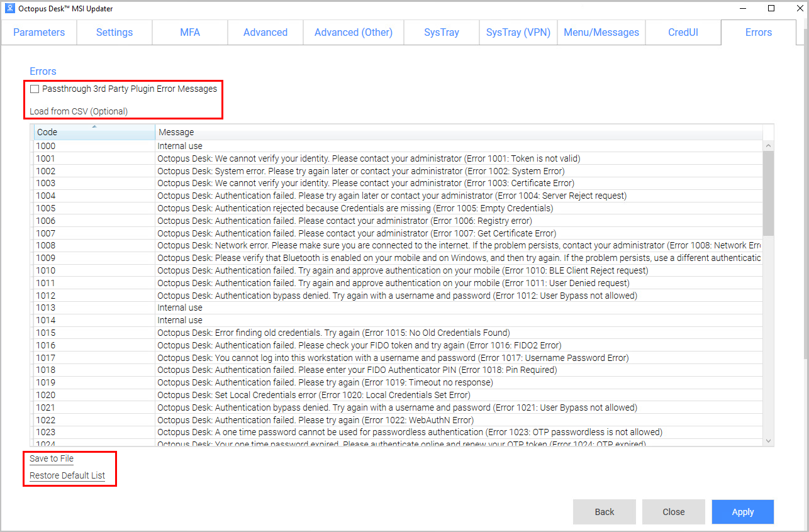Select the Error 1003 Certificate Error message
809x532 pixels.
coord(459,183)
